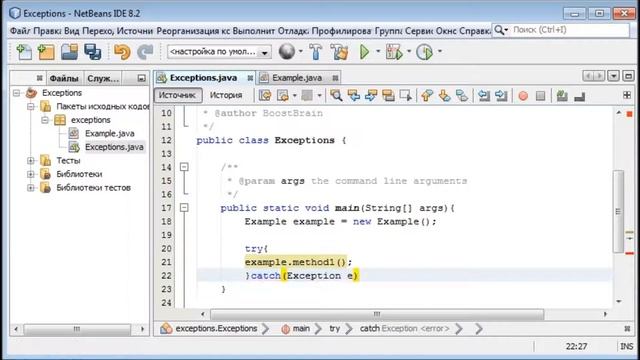Collapse the code fold at line 14
The height and width of the screenshot is (360, 640).
[184, 167]
